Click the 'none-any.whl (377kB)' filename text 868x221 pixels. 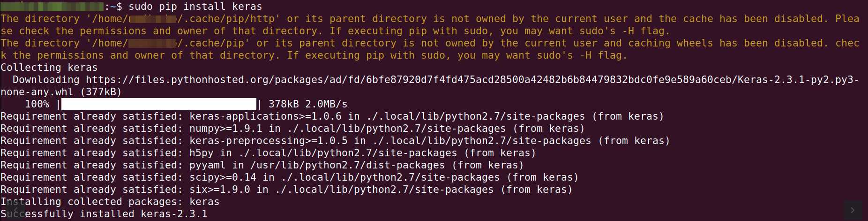(x=61, y=92)
